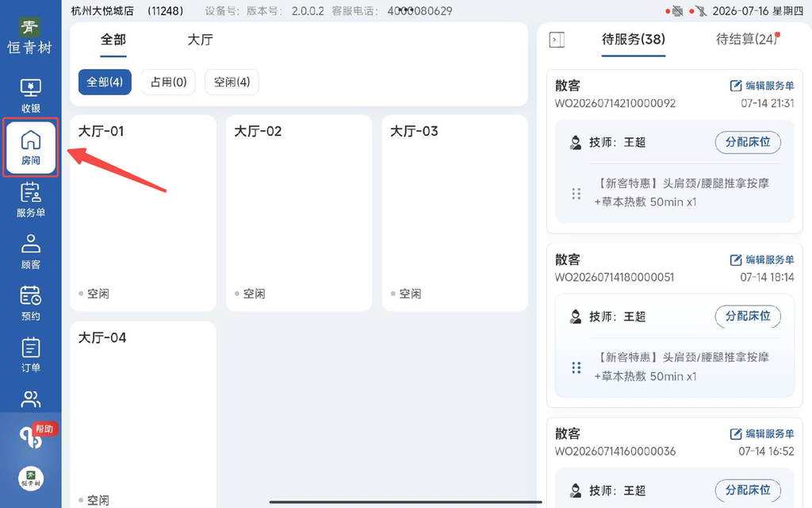The image size is (812, 508).
Task: Click the date 2026-07-16 星期四
Action: (x=758, y=11)
